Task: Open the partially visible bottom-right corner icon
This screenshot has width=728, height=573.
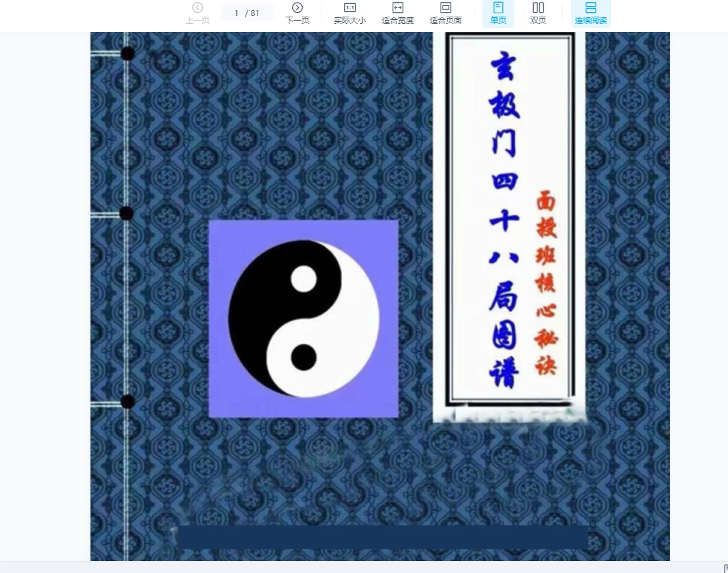Action: [725, 568]
